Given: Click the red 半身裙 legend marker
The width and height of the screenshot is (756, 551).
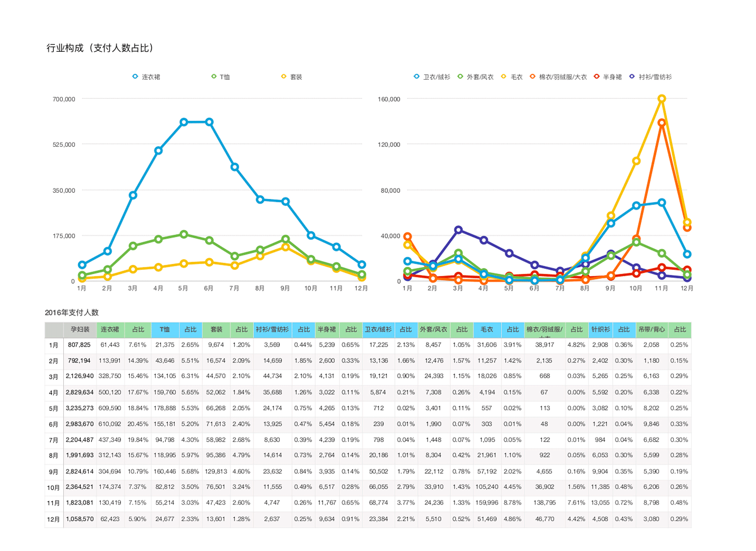Looking at the screenshot, I should tap(597, 77).
